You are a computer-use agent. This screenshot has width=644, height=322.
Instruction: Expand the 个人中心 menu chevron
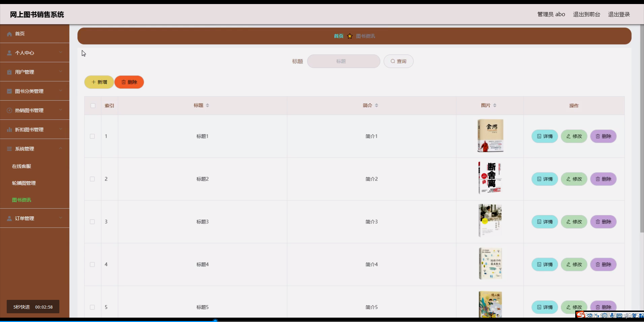tap(61, 53)
